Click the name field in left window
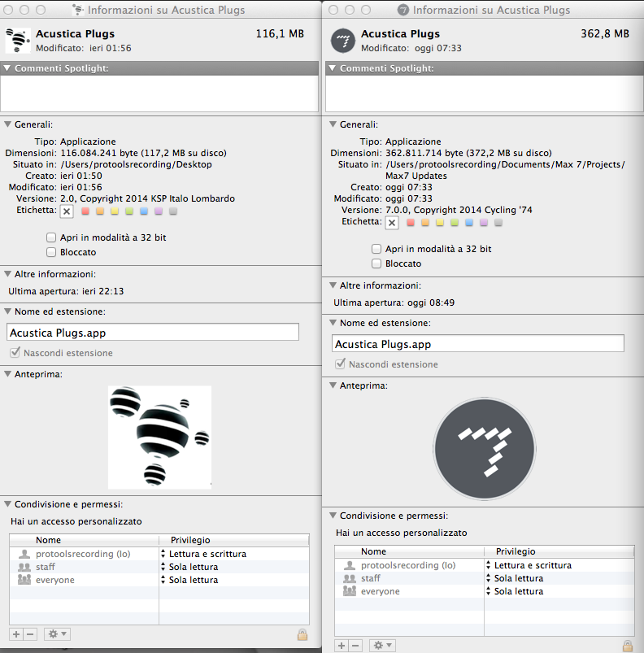The image size is (644, 653). [153, 333]
